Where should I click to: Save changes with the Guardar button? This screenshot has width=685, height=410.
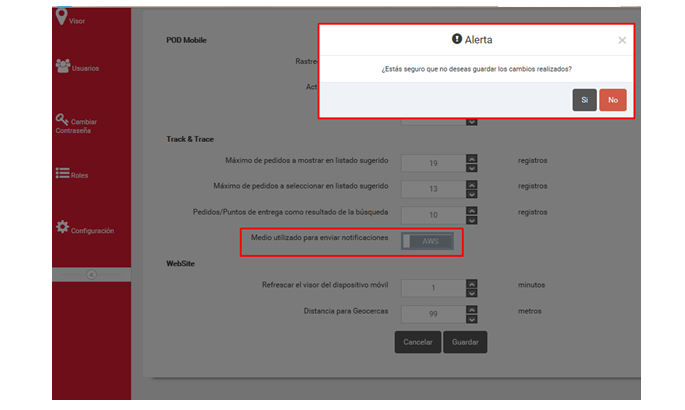(x=465, y=342)
